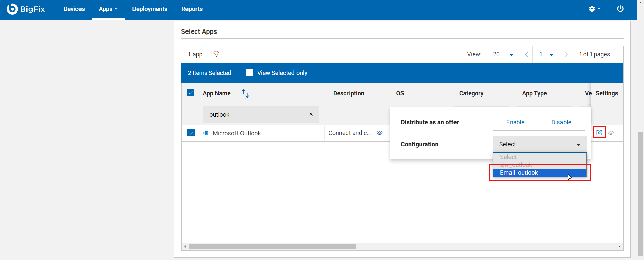This screenshot has height=260, width=644.
Task: Clear filters with the funnel icon
Action: click(216, 54)
